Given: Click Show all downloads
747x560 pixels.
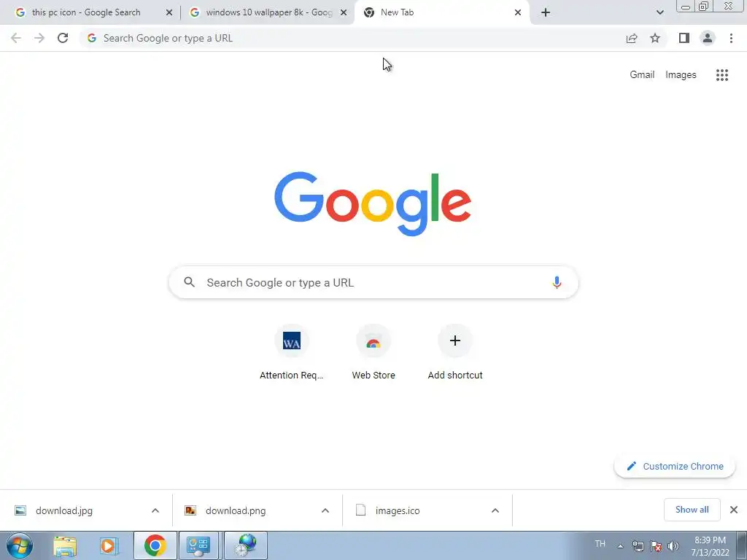Looking at the screenshot, I should 692,510.
